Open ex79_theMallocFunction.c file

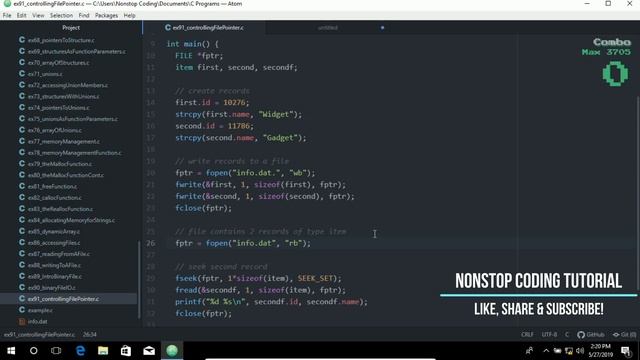60,164
